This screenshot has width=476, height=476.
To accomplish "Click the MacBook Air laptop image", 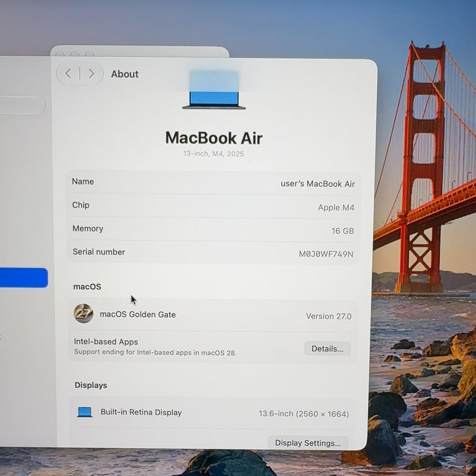I will click(214, 90).
